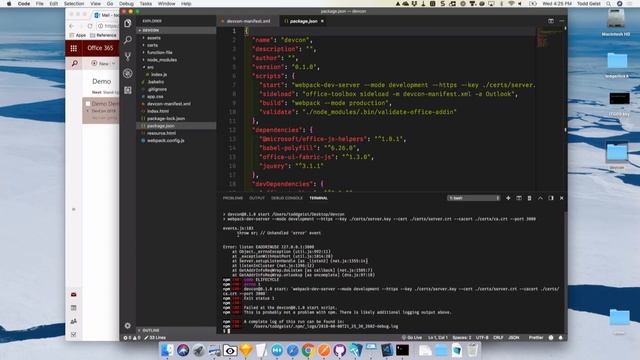
Task: Maximize the panel with up chevron
Action: pos(540,198)
